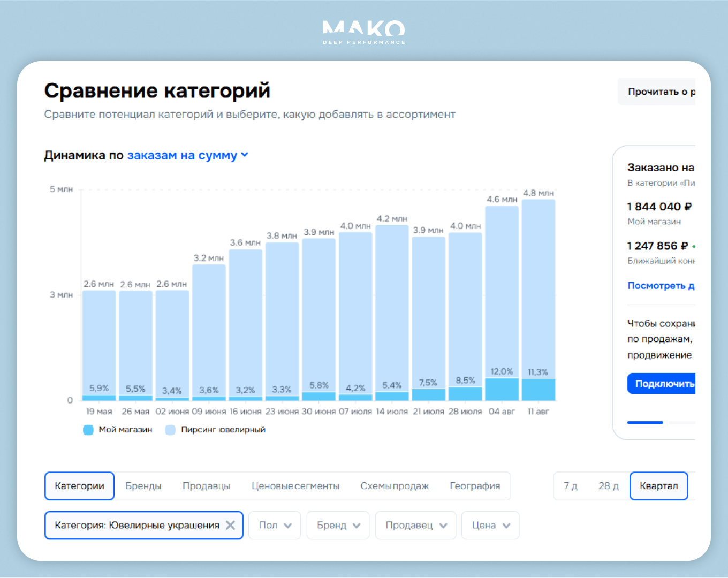Switch to the Бренды tab
Screen dimensions: 728x578
pos(143,486)
